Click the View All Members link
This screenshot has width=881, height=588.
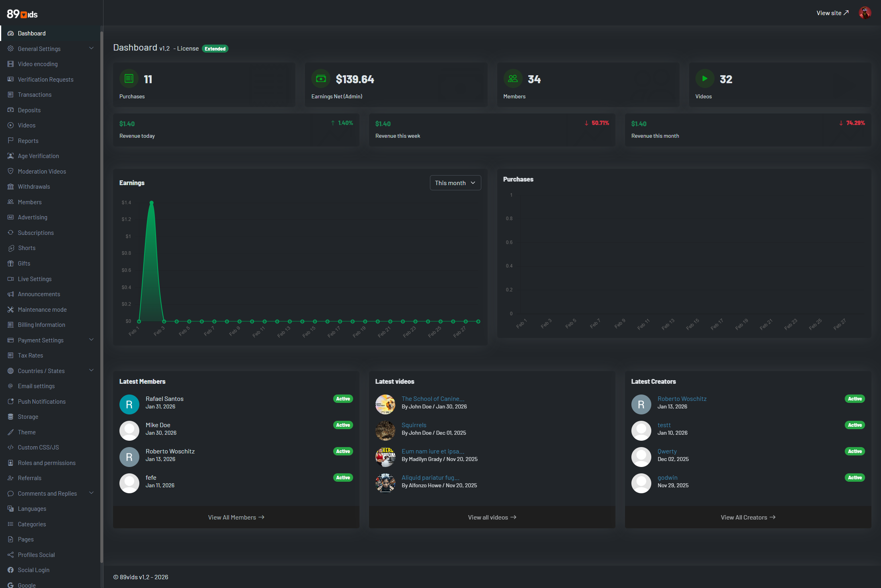(x=236, y=517)
